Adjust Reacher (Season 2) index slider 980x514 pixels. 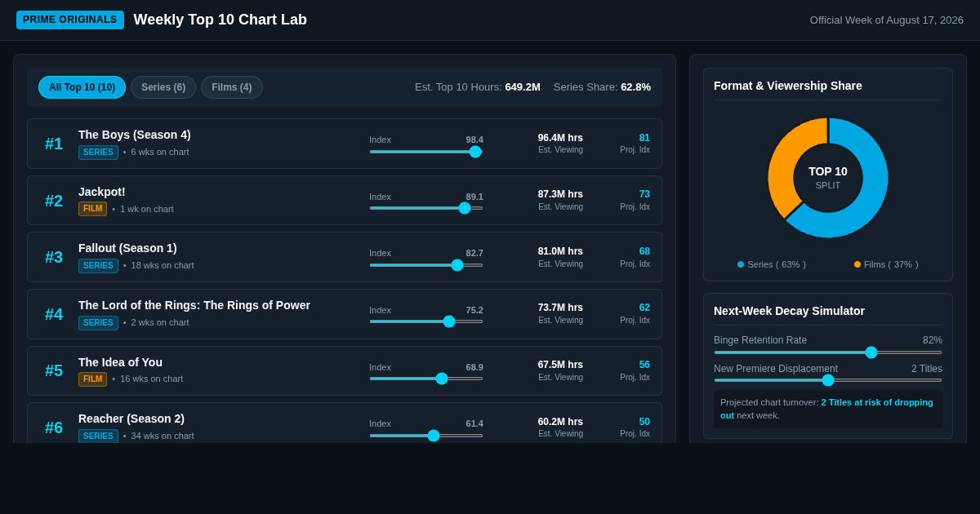[426, 436]
